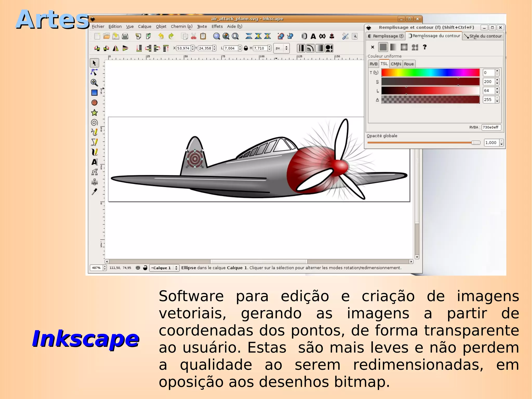Select the Linear gradient paint button
532x399 pixels.
tap(393, 47)
